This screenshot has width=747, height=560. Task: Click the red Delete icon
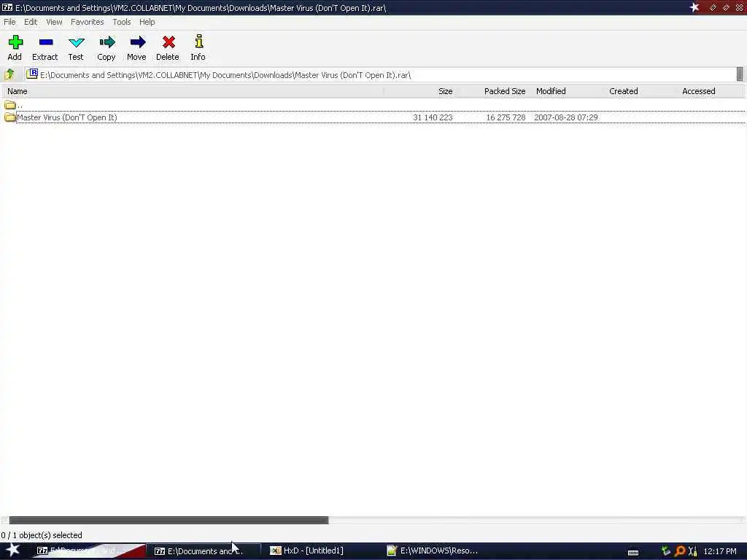(x=169, y=42)
